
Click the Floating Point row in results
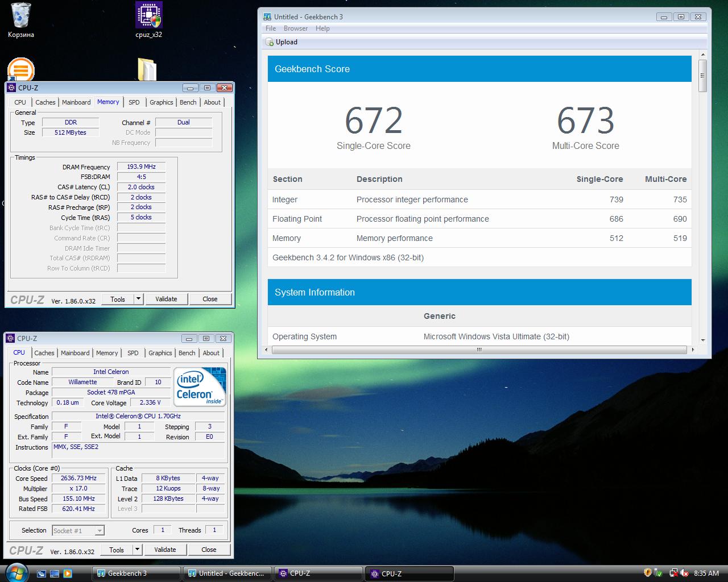point(479,219)
